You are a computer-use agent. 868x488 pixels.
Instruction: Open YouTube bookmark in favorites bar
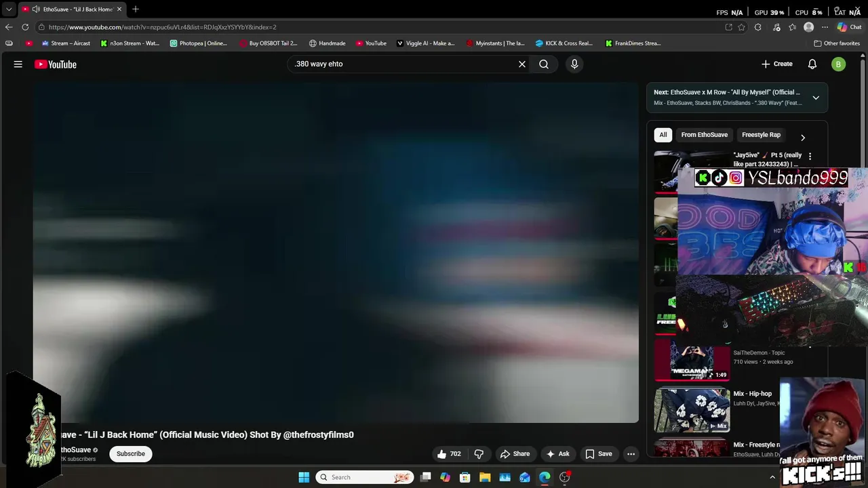click(x=372, y=43)
